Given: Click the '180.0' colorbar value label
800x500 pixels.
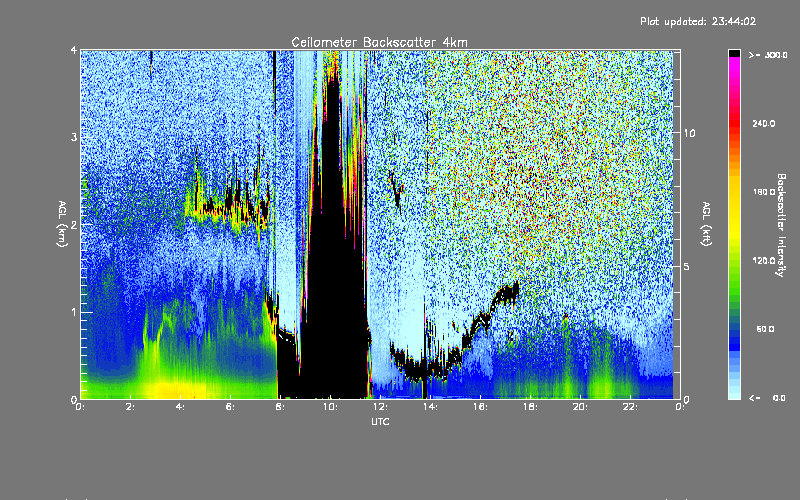Looking at the screenshot, I should click(x=764, y=192).
